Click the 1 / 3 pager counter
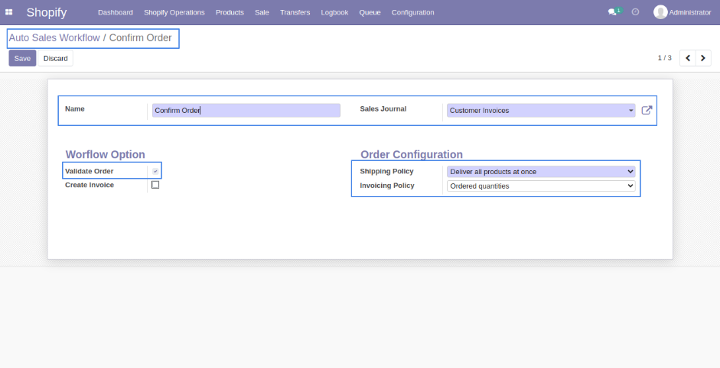The image size is (720, 368). pos(664,58)
